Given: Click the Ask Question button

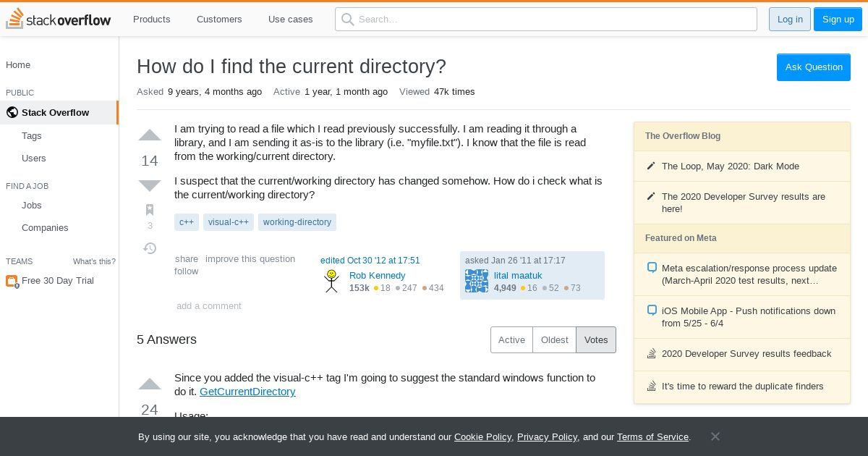Looking at the screenshot, I should click(814, 67).
